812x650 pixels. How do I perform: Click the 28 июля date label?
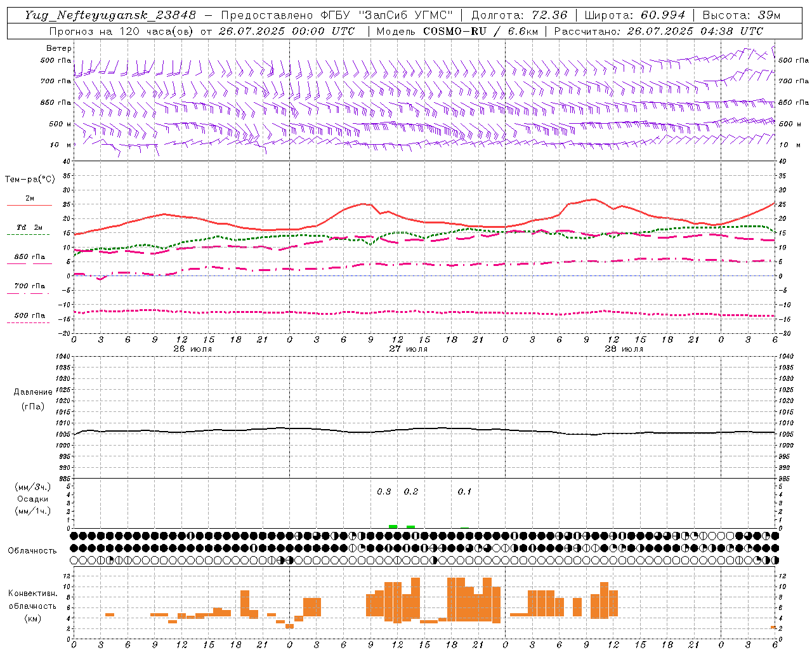(624, 349)
